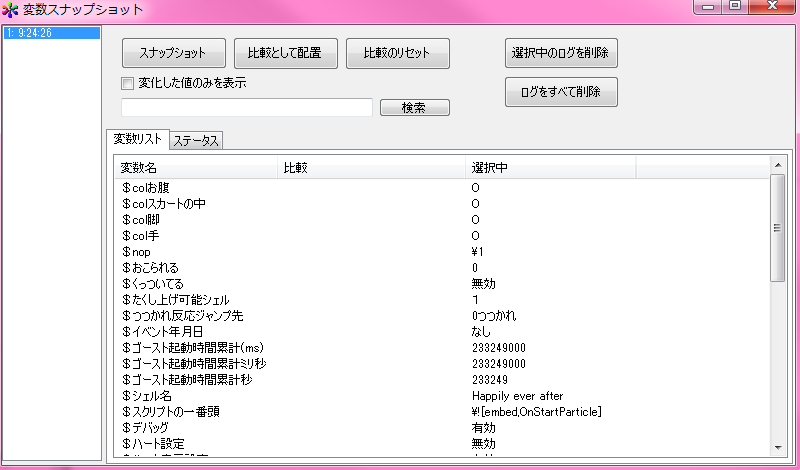
Task: Click scrollbar up arrow in variable list
Action: [x=778, y=165]
